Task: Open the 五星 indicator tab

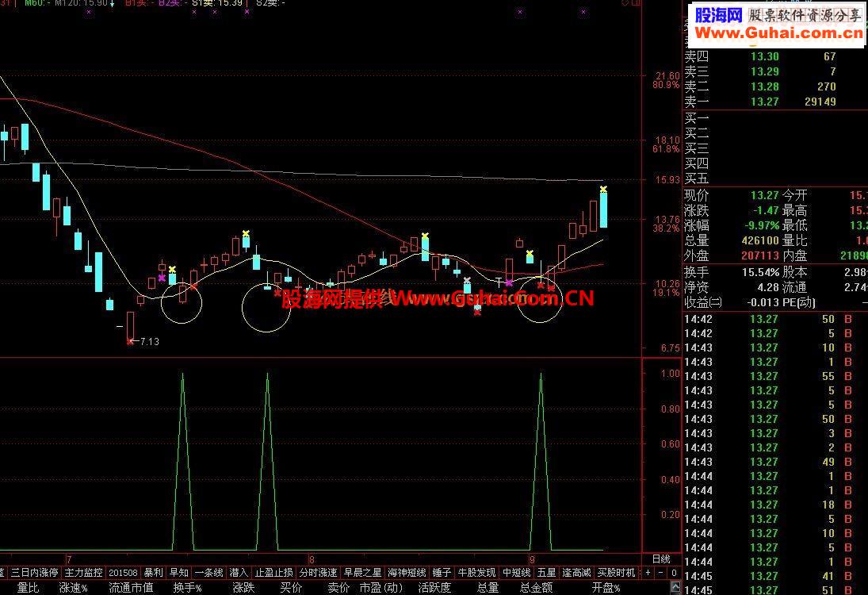Action: pyautogui.click(x=546, y=572)
